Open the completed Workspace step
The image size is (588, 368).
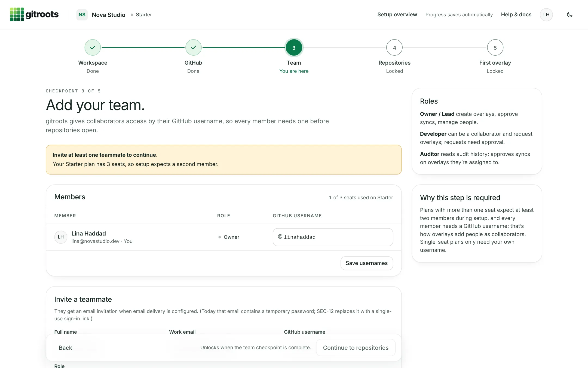[93, 47]
